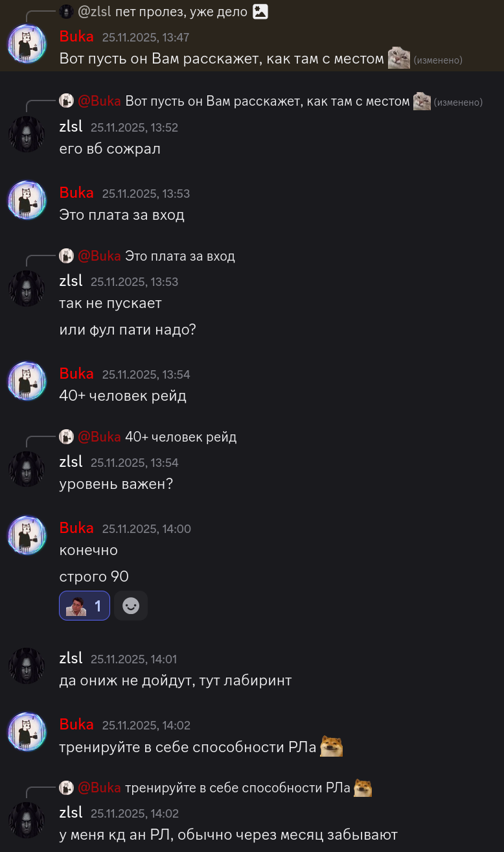Image resolution: width=504 pixels, height=852 pixels.
Task: Jump to replied message 'Это плата за вход'
Action: pos(179,256)
